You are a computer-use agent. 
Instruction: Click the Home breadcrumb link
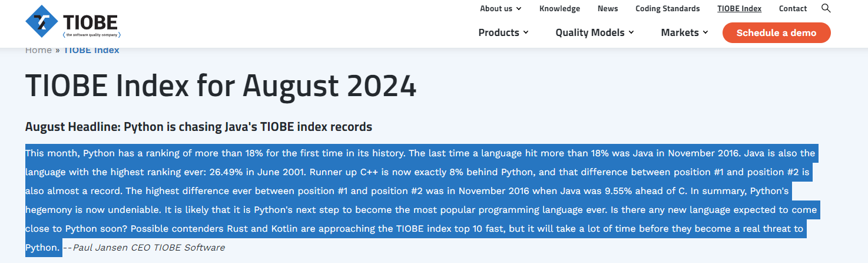38,50
